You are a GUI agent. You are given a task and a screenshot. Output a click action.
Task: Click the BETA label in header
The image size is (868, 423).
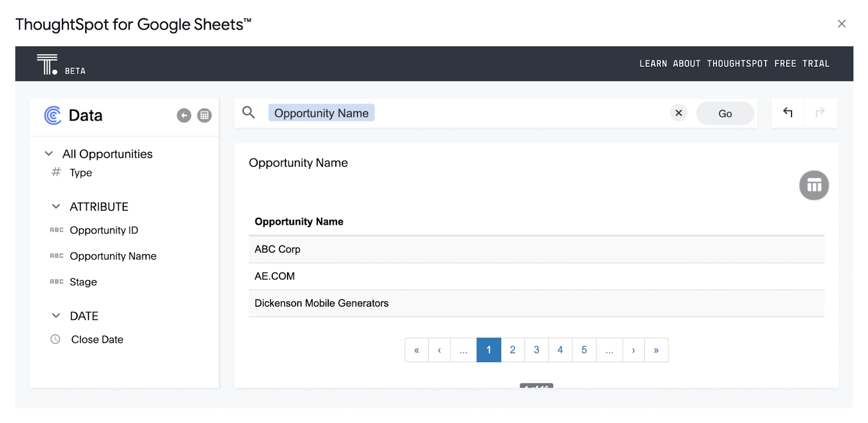pyautogui.click(x=75, y=71)
